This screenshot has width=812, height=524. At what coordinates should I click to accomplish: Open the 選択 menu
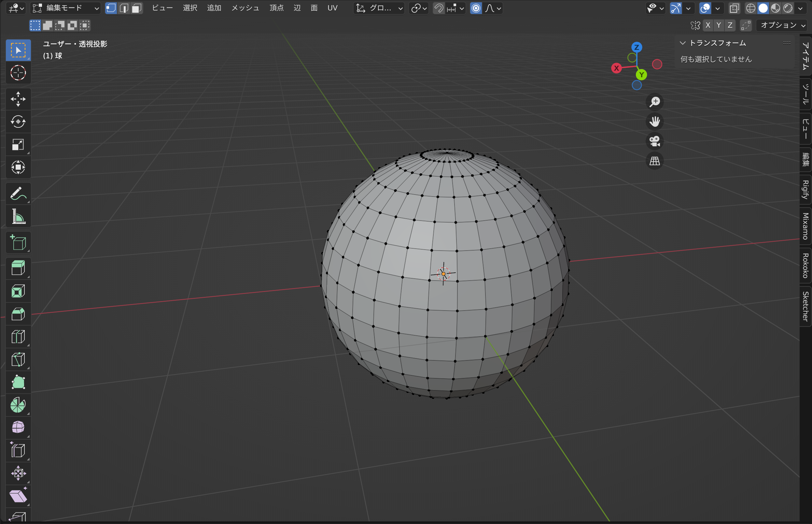(x=190, y=8)
